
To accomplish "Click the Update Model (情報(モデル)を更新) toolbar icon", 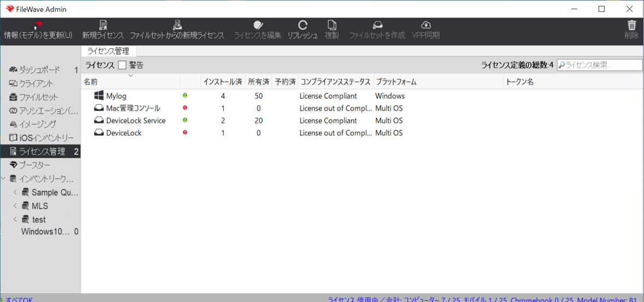I will point(38,26).
